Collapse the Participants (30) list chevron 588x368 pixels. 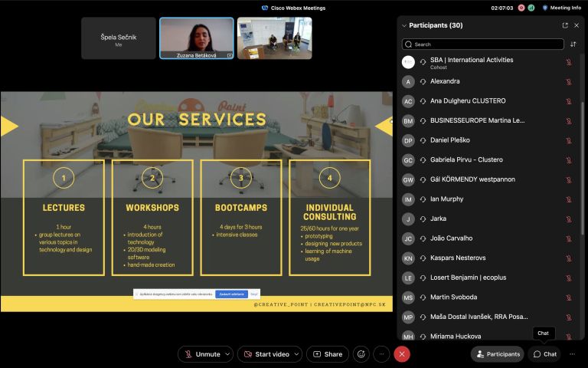click(x=404, y=25)
